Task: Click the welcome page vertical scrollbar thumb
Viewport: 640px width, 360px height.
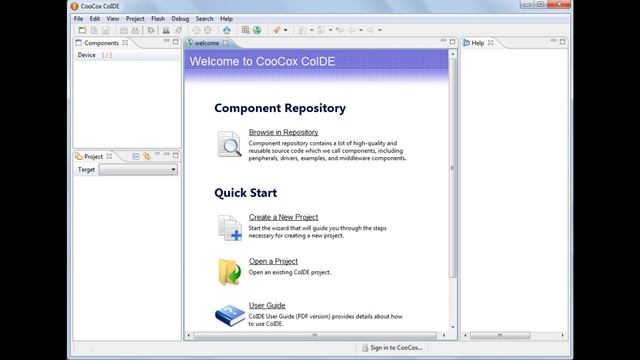Action: pyautogui.click(x=452, y=168)
